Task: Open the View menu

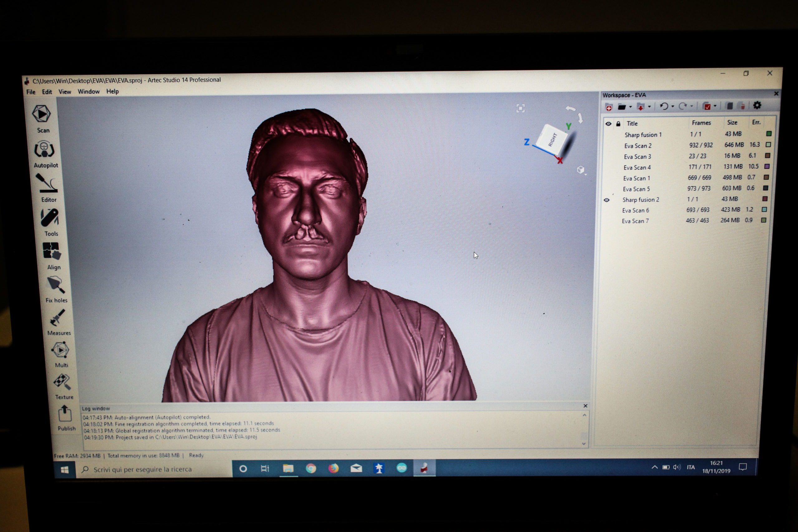Action: [x=65, y=92]
